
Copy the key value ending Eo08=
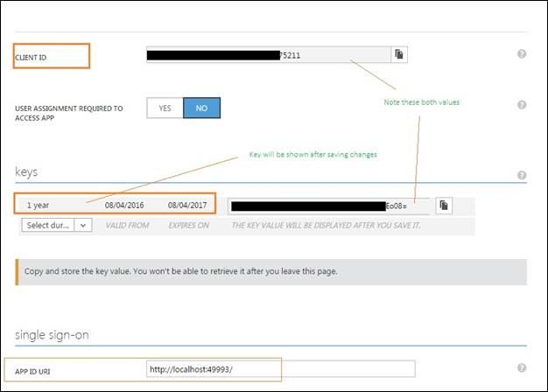coord(444,206)
